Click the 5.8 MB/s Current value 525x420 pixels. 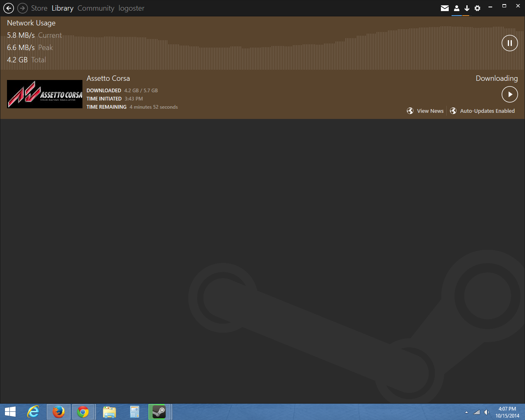point(34,35)
